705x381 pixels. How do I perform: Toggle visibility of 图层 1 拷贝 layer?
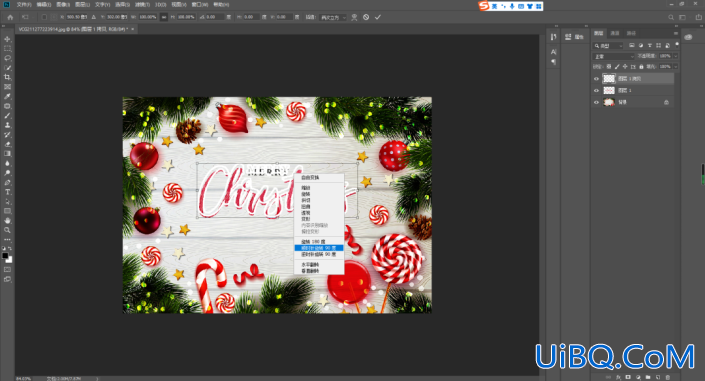tap(596, 79)
